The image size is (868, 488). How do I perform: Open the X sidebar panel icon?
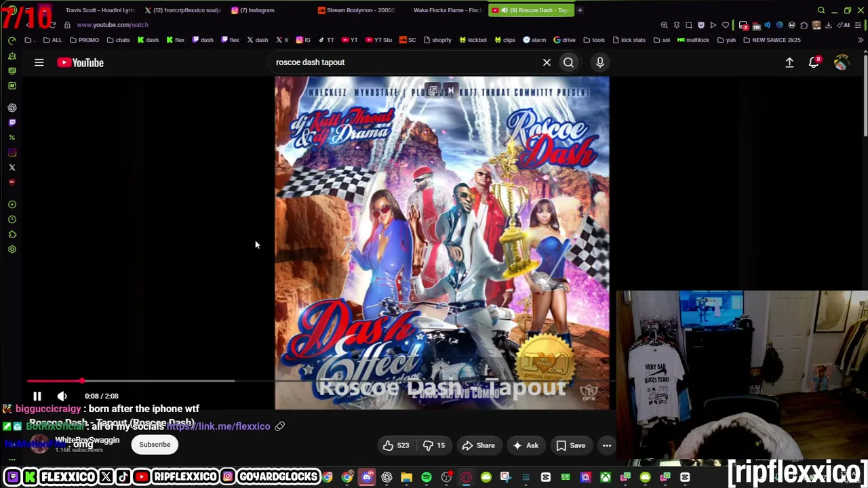pyautogui.click(x=12, y=167)
